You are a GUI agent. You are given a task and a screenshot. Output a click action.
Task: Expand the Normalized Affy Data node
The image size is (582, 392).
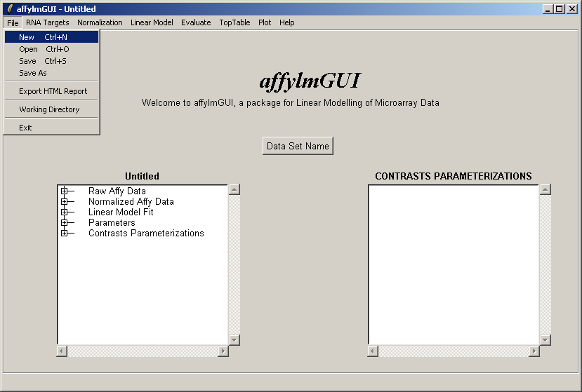tap(65, 201)
